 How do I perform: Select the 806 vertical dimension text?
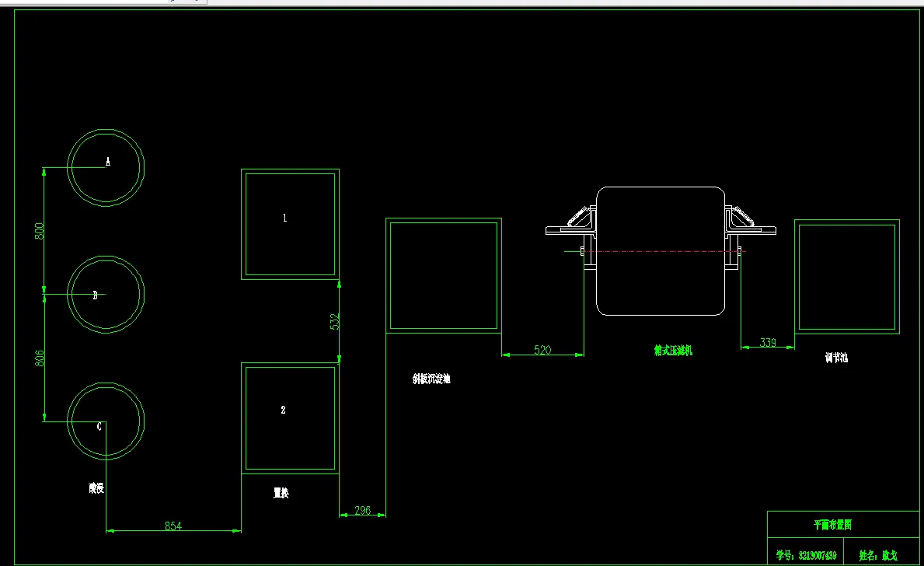(x=40, y=358)
